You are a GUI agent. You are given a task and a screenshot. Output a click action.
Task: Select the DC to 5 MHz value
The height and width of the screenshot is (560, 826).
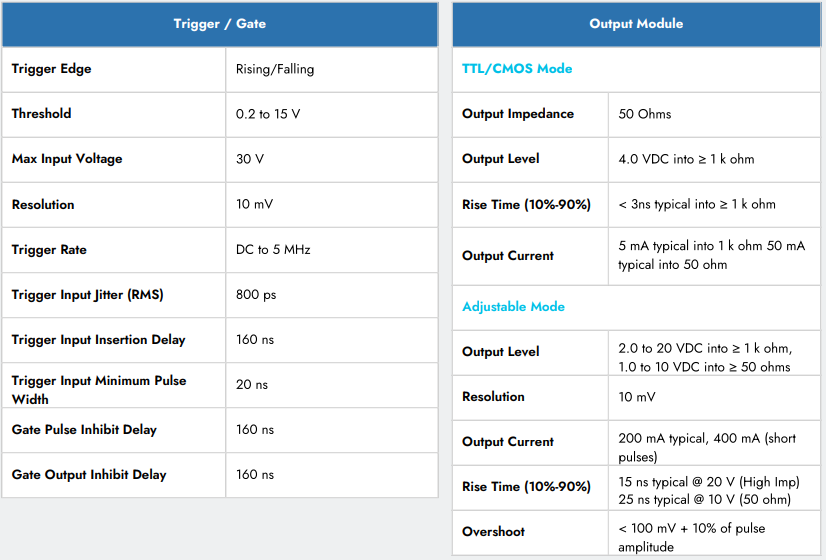(273, 250)
